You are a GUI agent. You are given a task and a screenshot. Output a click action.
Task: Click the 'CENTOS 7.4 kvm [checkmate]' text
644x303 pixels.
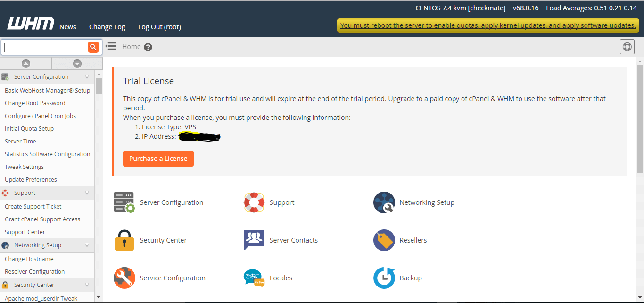[461, 8]
